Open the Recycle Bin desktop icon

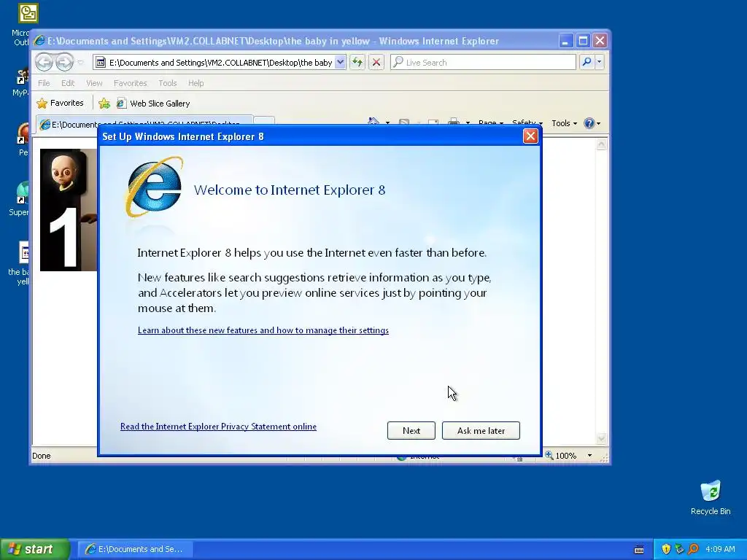point(711,497)
